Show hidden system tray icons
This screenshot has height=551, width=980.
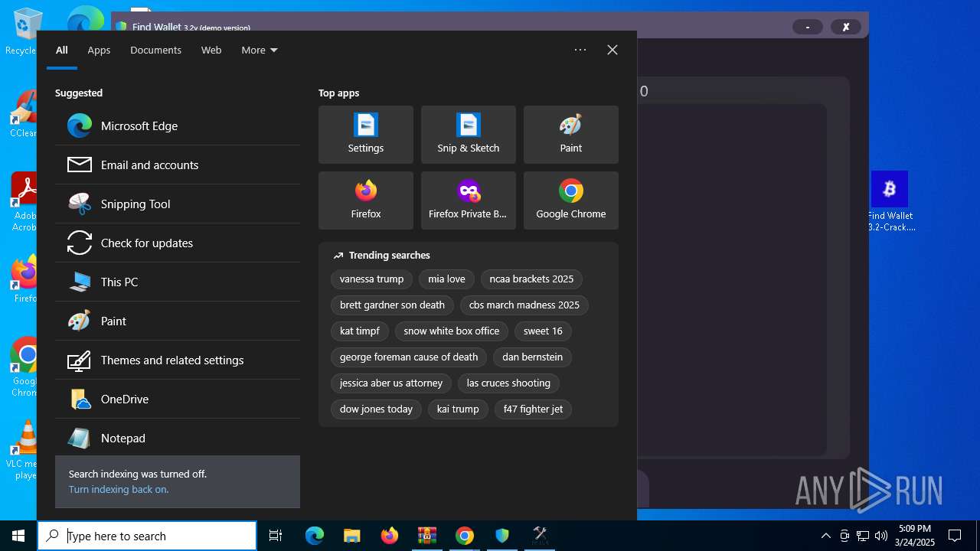(825, 536)
